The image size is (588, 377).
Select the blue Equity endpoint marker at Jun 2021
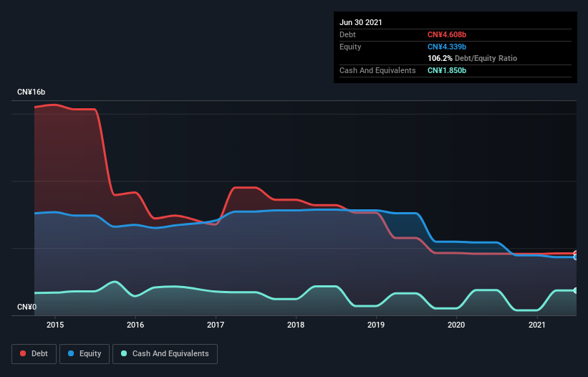[576, 257]
